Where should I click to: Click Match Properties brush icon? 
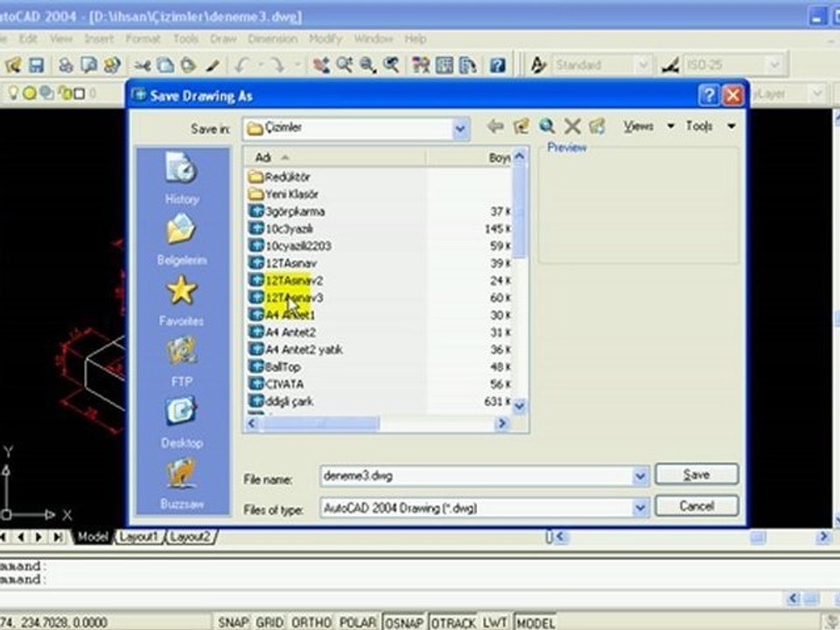pyautogui.click(x=213, y=66)
